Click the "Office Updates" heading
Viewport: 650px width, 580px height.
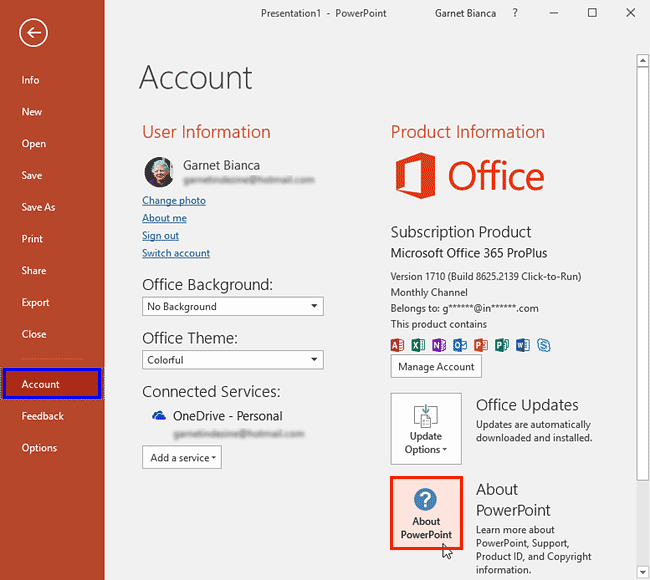(527, 405)
